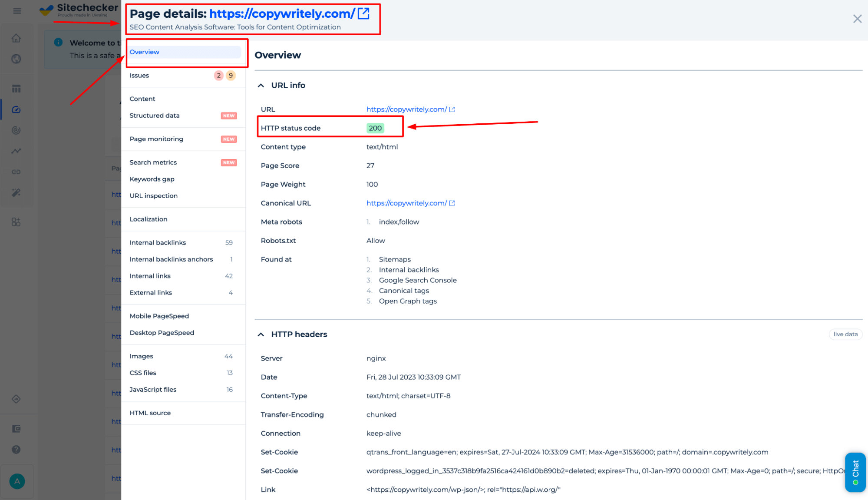Click 'Sitemaps' in Found at list

coord(395,259)
